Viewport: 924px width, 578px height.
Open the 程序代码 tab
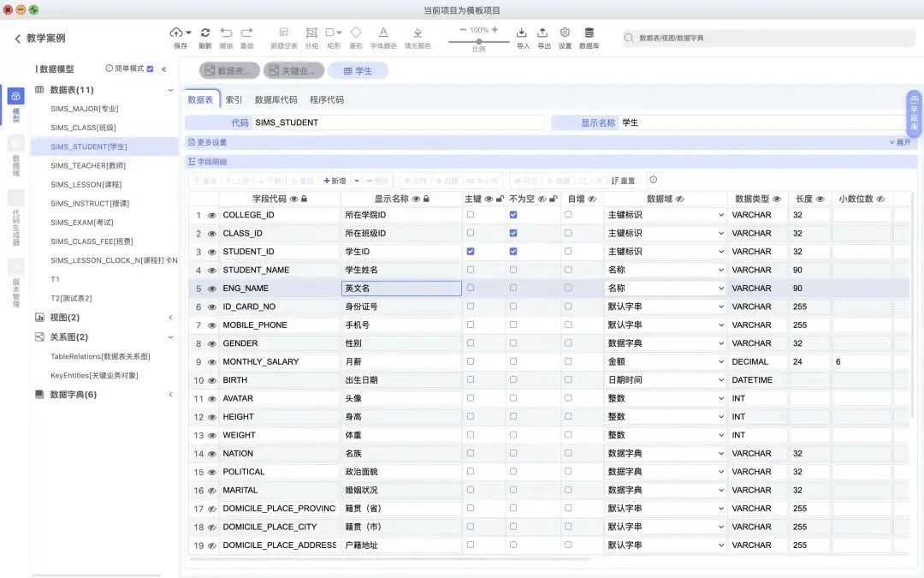(325, 98)
